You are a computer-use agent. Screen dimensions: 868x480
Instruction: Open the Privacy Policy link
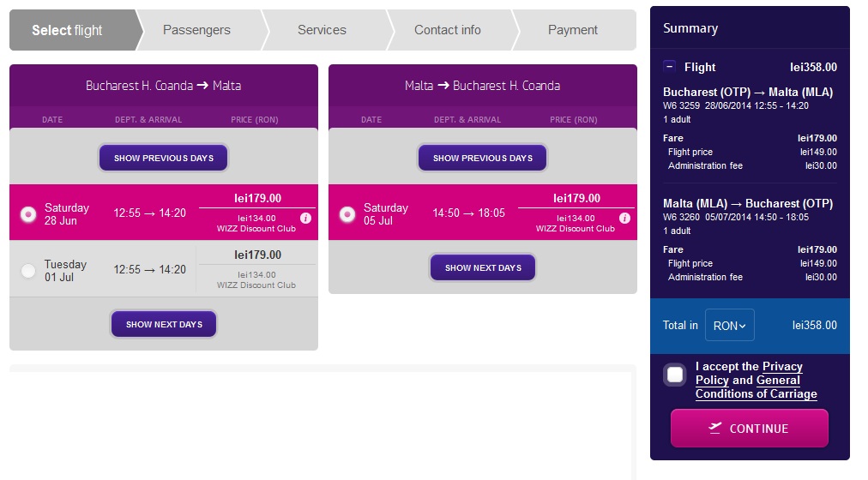(x=781, y=367)
